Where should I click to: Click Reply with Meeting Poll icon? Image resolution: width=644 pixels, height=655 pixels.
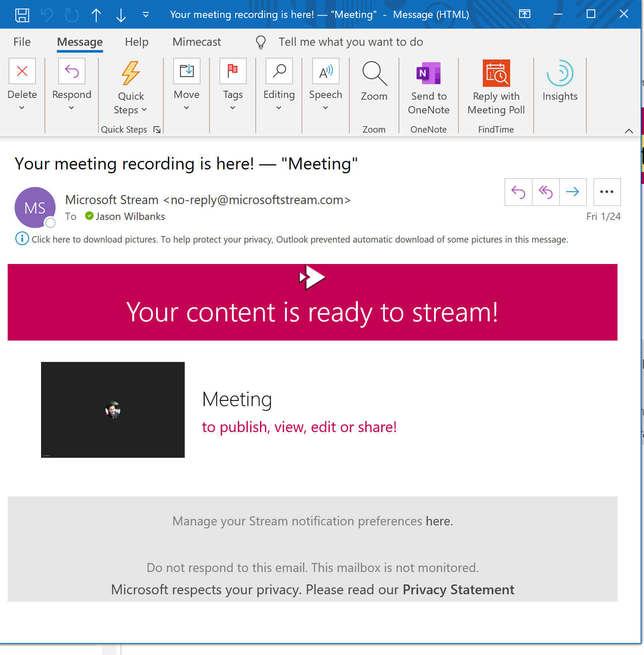point(496,73)
